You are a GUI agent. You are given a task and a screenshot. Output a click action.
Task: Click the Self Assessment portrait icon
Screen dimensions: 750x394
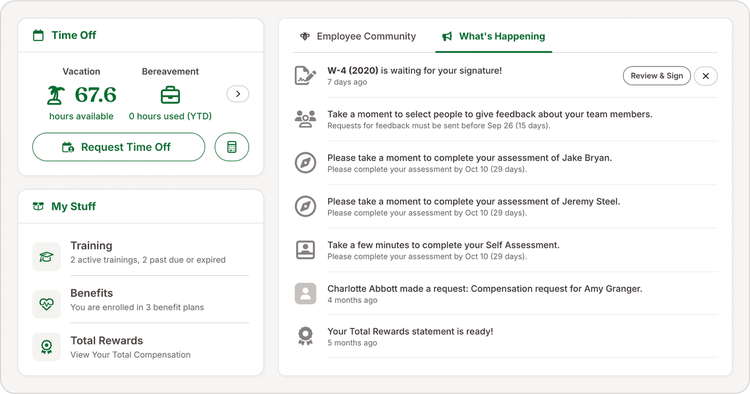305,250
